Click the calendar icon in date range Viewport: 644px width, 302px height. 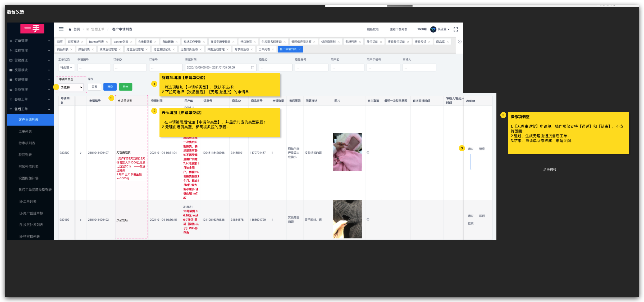point(253,68)
